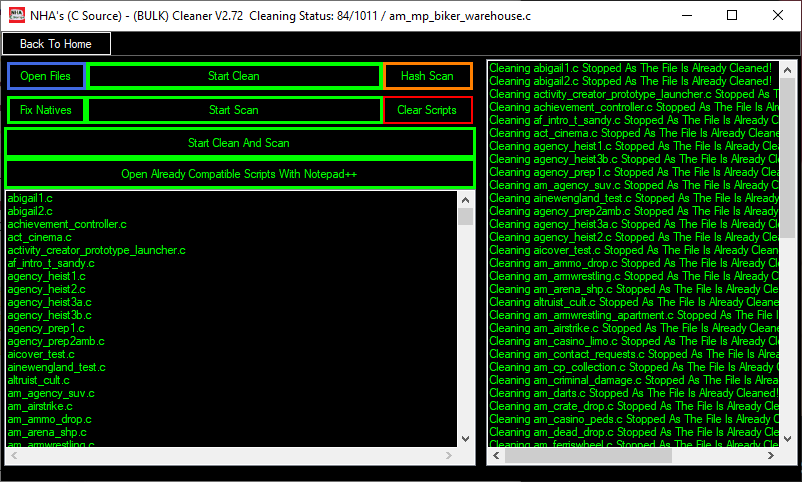The image size is (802, 482).
Task: Click log line for achievement_controller.c
Action: tap(634, 107)
